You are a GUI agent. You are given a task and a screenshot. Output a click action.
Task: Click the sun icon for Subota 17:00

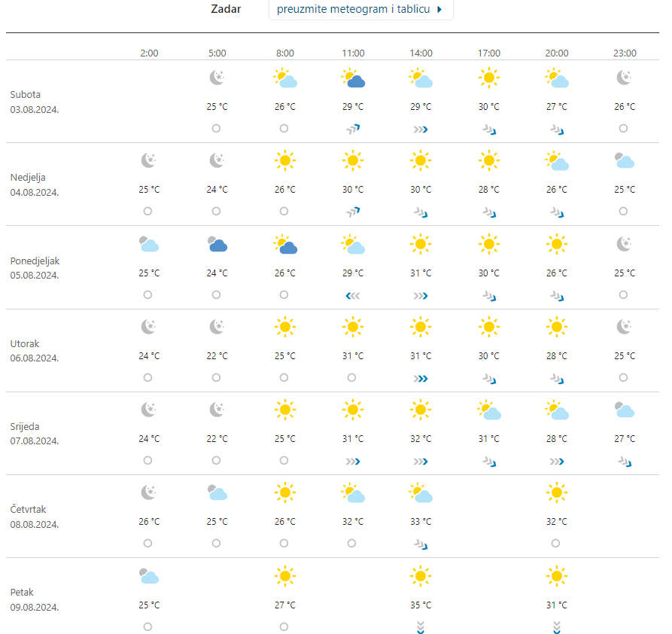(x=488, y=78)
